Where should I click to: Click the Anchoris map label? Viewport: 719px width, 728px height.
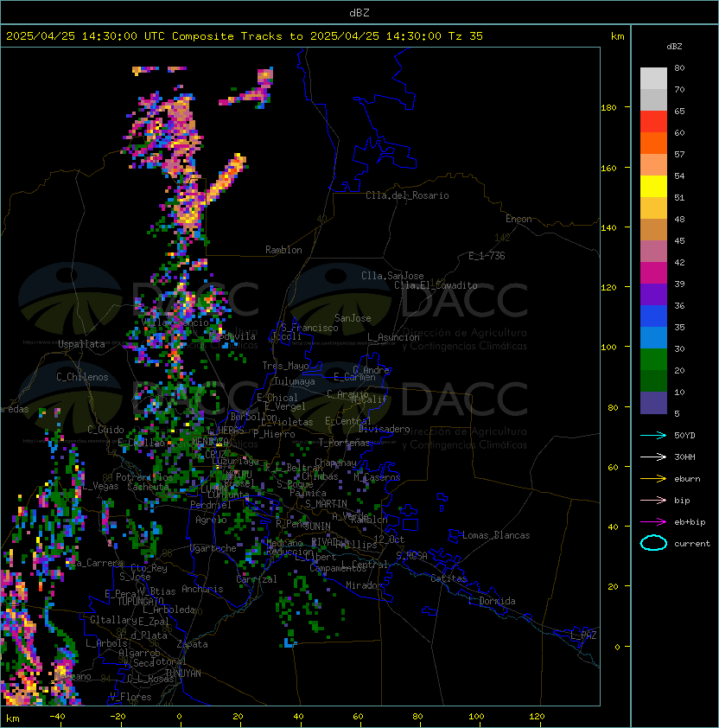pos(202,589)
